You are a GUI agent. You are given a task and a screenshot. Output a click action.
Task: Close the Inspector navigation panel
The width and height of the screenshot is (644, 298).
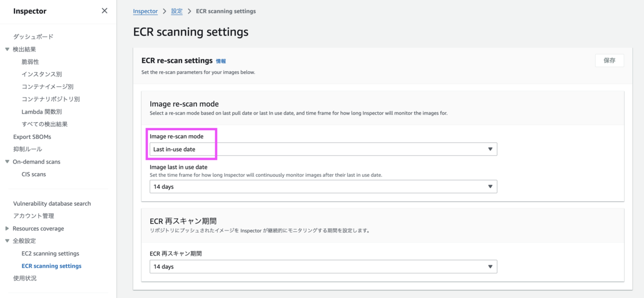(104, 11)
